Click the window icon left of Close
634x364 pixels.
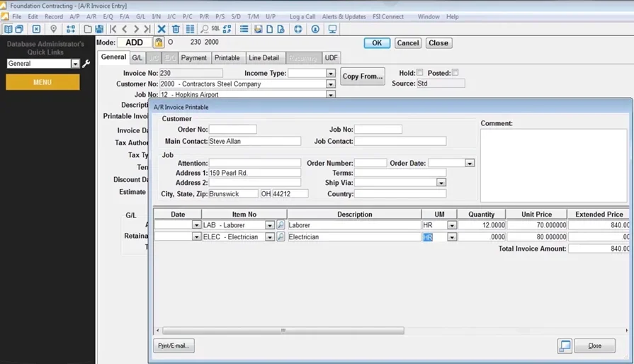pos(565,346)
